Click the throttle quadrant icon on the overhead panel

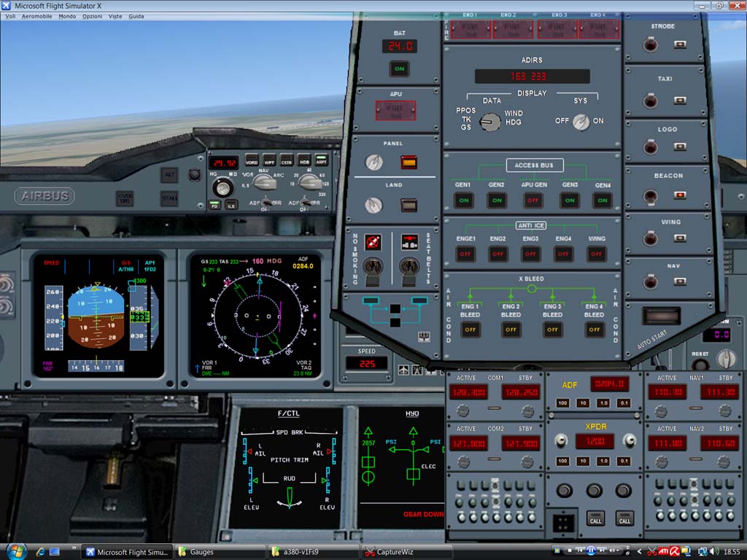[424, 337]
